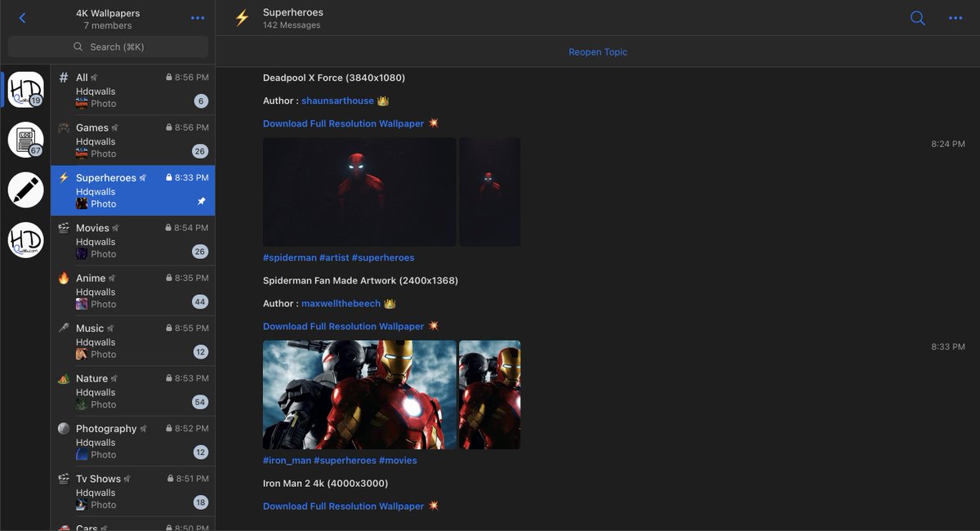Screen dimensions: 980x531
Task: Download Full Resolution Wallpaper for Deadpool X Force
Action: [x=344, y=123]
